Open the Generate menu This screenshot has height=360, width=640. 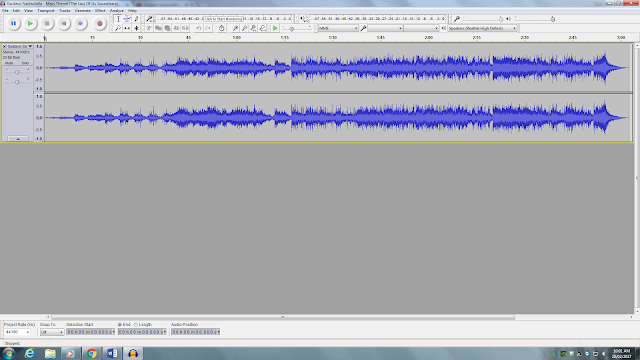(x=82, y=11)
